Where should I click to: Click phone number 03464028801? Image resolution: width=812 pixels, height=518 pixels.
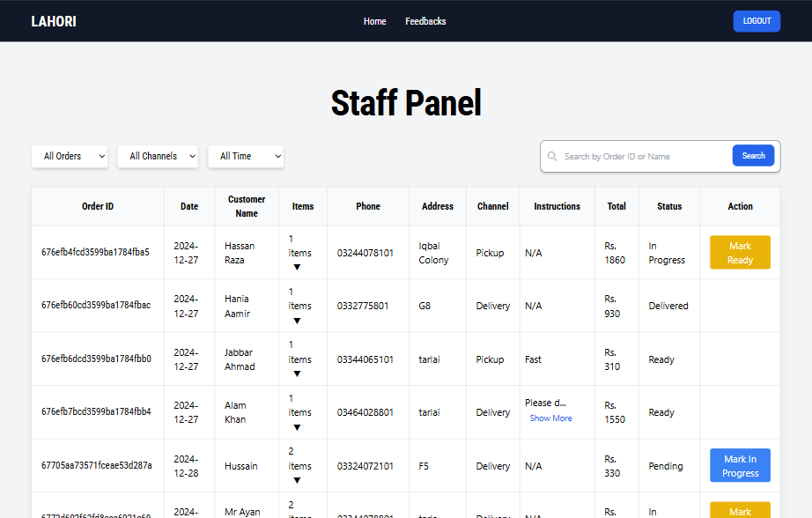pyautogui.click(x=365, y=412)
